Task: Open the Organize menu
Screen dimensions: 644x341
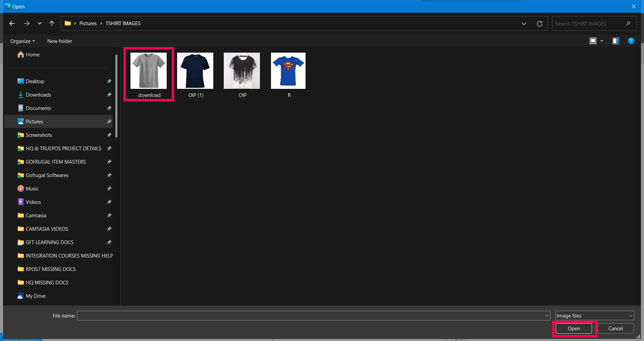Action: [22, 41]
